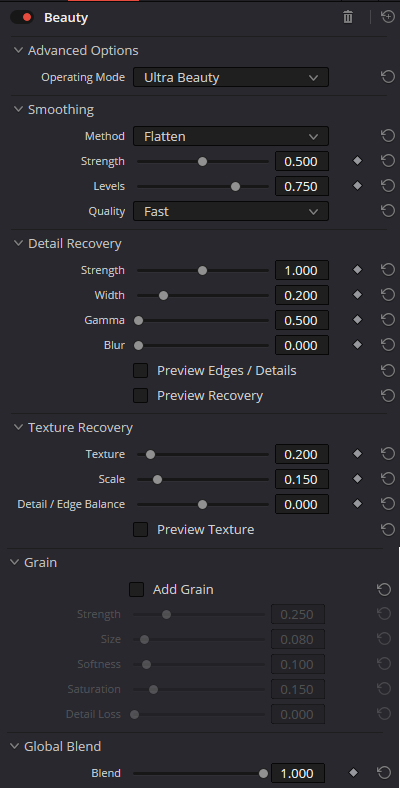Enable Preview Recovery checkbox
Screen dimensions: 400x788
[x=140, y=396]
